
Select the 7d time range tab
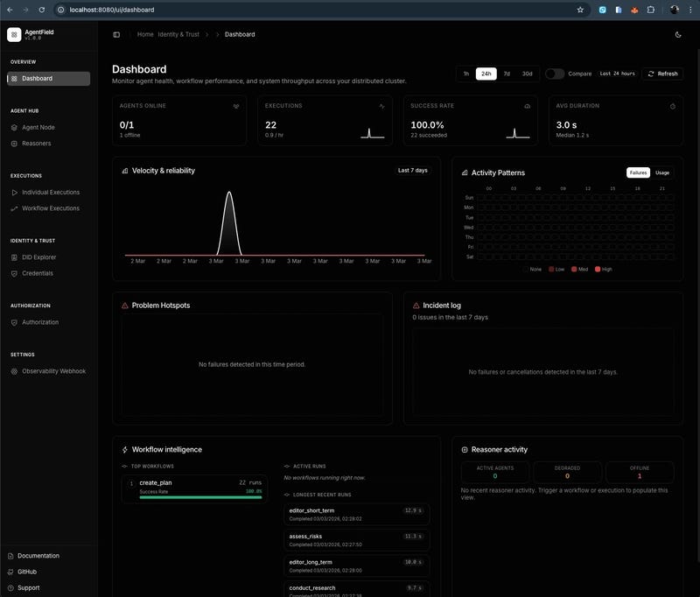coord(507,74)
